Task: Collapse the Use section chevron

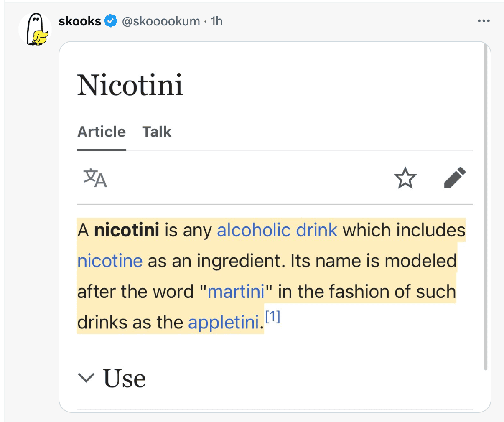Action: coord(87,378)
